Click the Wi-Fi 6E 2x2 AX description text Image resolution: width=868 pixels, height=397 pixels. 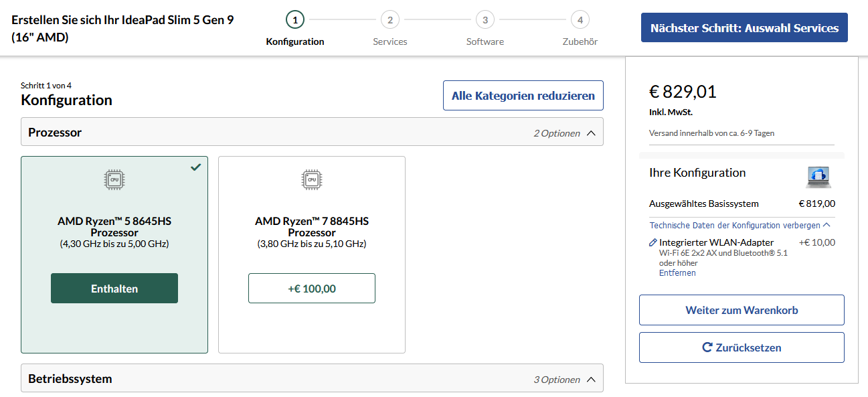point(723,258)
